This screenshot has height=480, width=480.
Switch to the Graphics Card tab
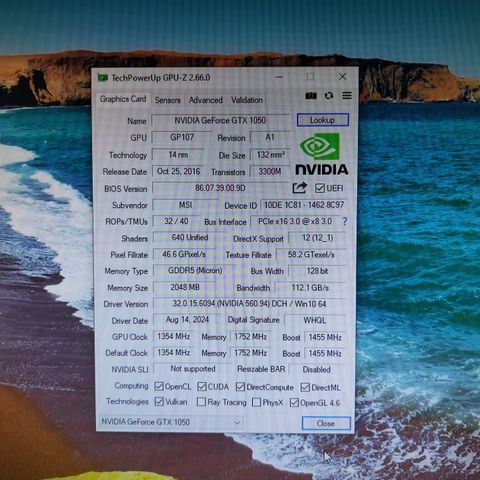(x=123, y=99)
